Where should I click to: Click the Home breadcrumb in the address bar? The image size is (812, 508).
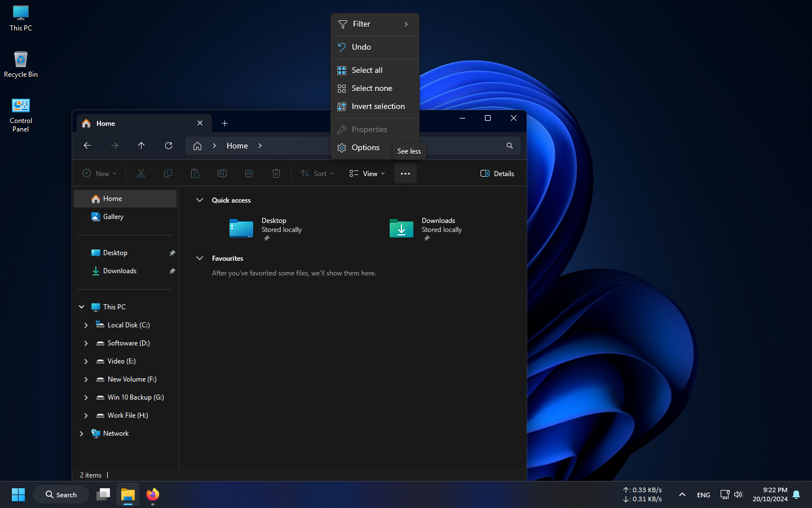point(237,146)
